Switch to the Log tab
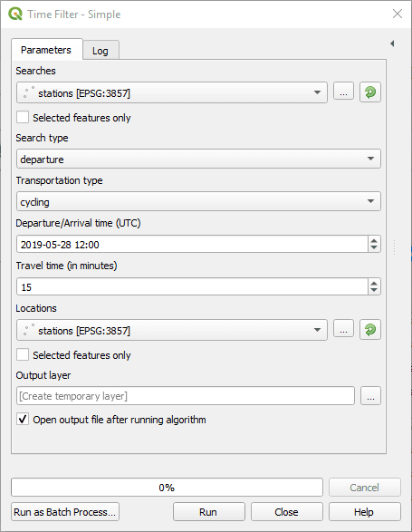The width and height of the screenshot is (412, 532). (x=101, y=50)
